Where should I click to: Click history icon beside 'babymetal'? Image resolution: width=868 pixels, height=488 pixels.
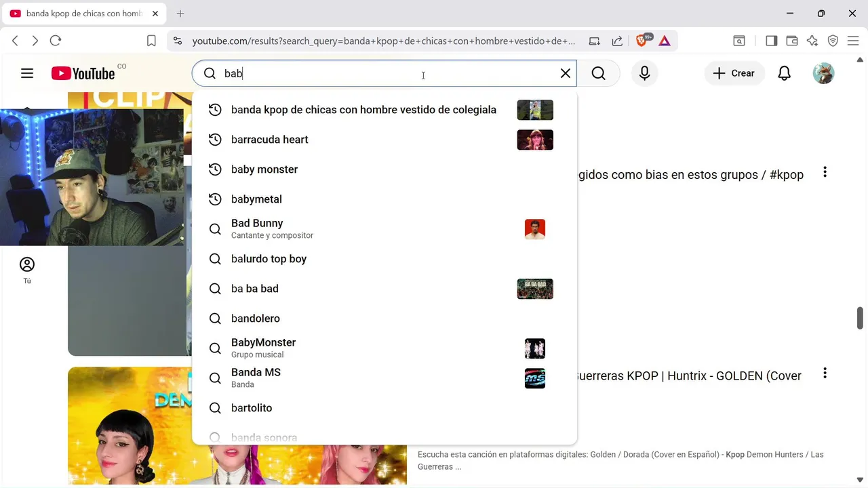click(x=215, y=199)
